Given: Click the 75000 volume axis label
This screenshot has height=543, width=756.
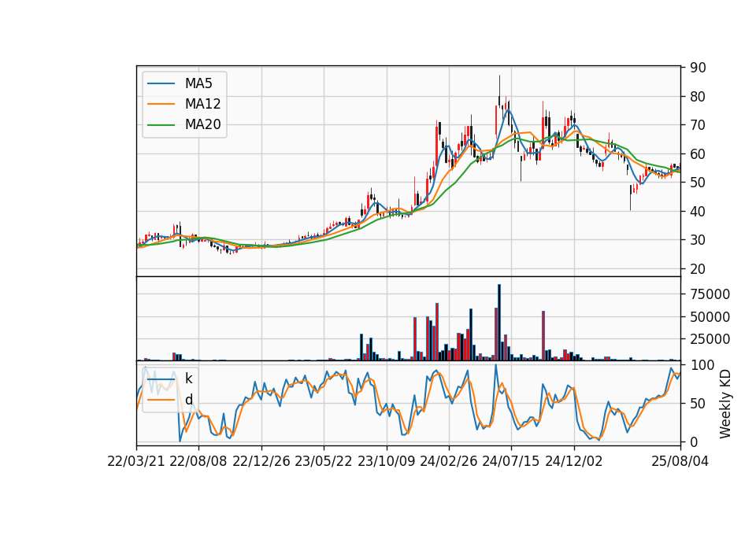Looking at the screenshot, I should point(710,294).
